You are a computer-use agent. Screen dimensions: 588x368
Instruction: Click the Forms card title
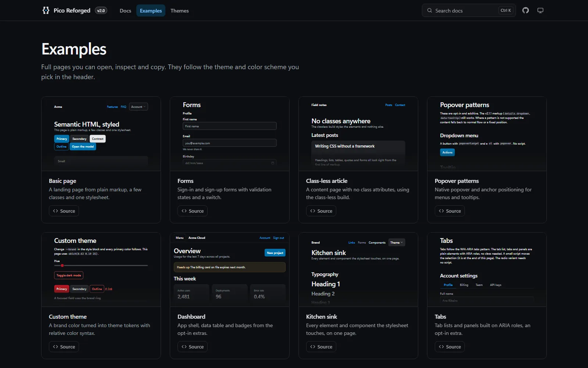185,181
